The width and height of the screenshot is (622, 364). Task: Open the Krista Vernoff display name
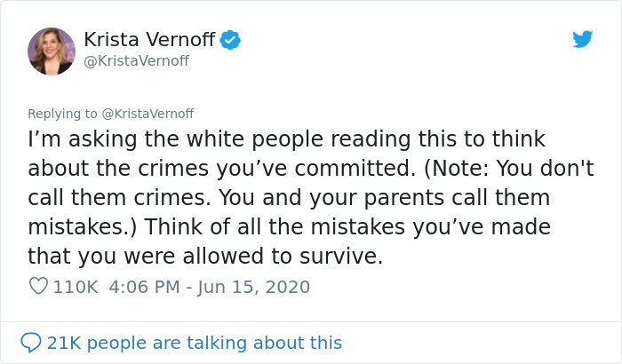point(148,39)
